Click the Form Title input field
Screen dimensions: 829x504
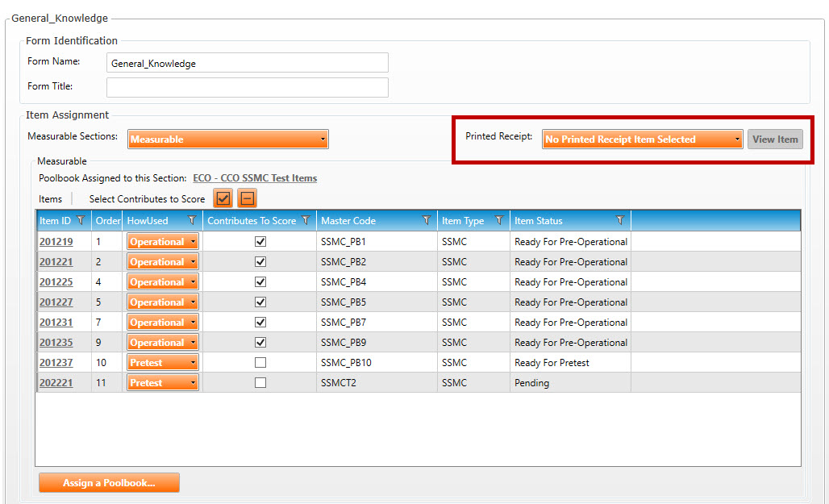click(247, 87)
